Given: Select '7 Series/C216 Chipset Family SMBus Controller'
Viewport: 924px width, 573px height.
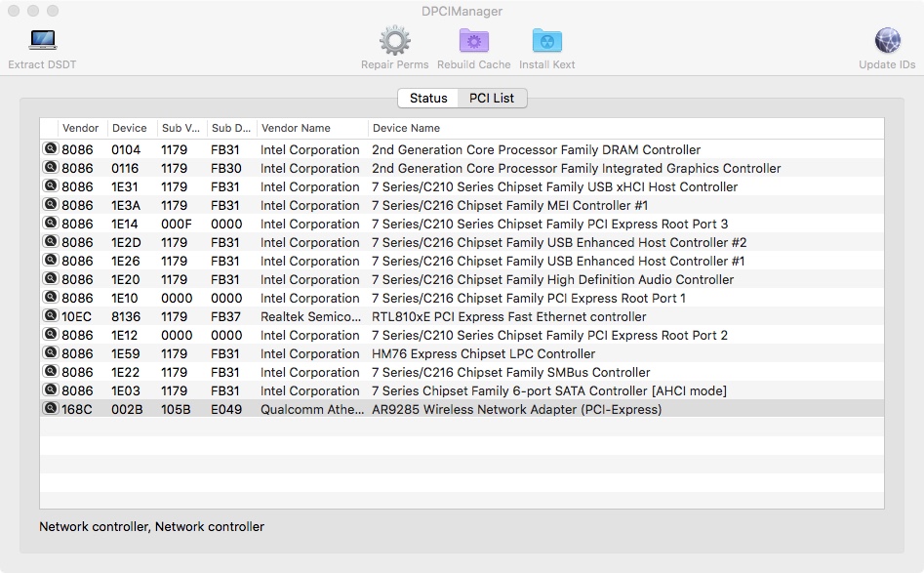Looking at the screenshot, I should (x=511, y=373).
